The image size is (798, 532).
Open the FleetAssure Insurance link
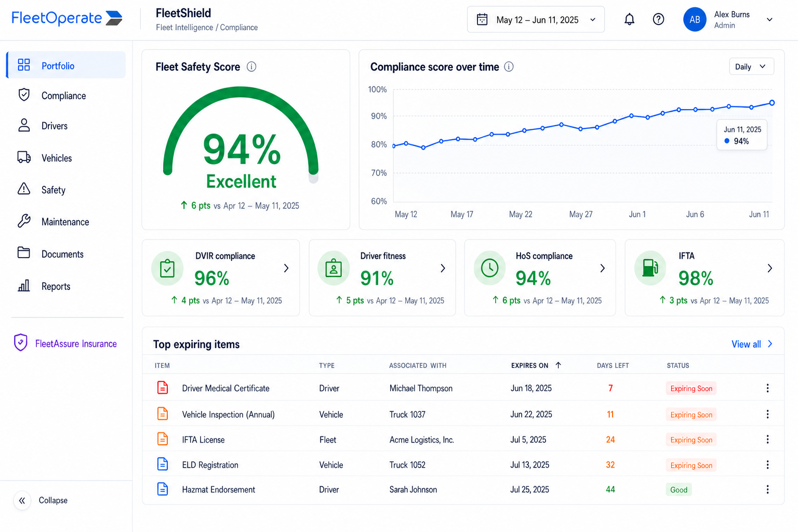(x=76, y=343)
